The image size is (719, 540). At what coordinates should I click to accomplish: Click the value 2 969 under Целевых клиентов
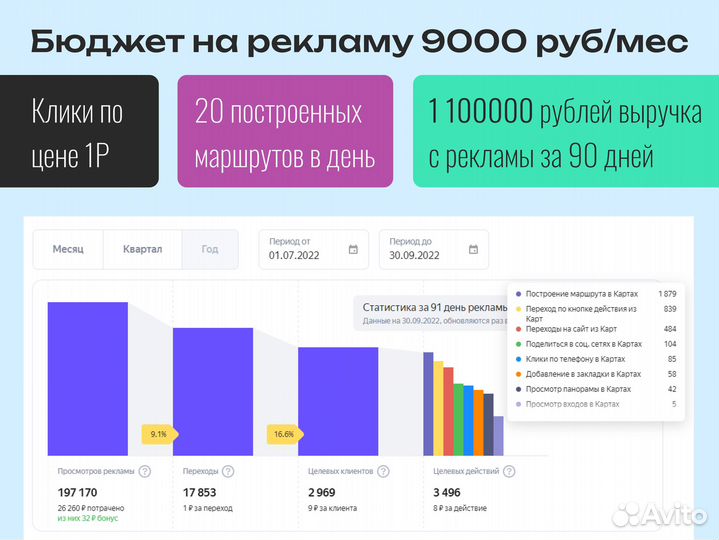pos(322,493)
